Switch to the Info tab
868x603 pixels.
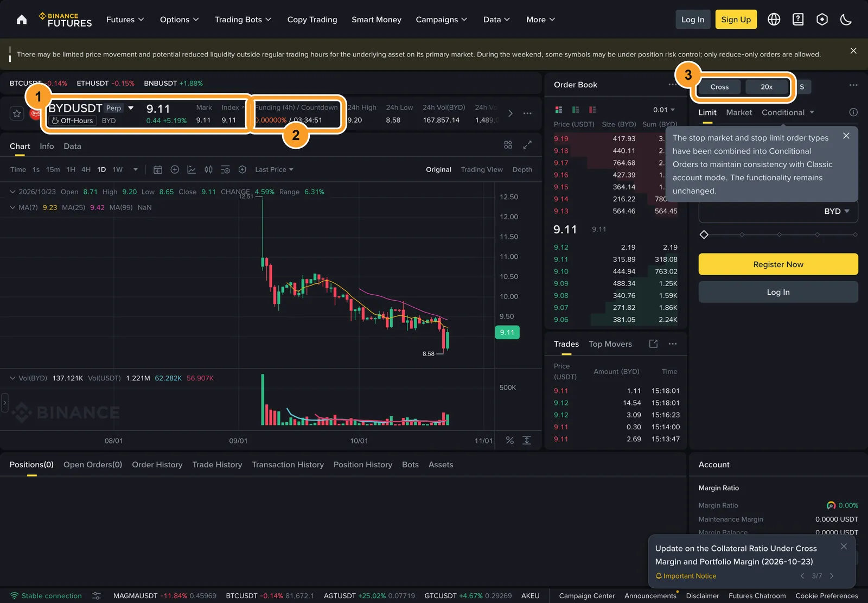(x=47, y=146)
